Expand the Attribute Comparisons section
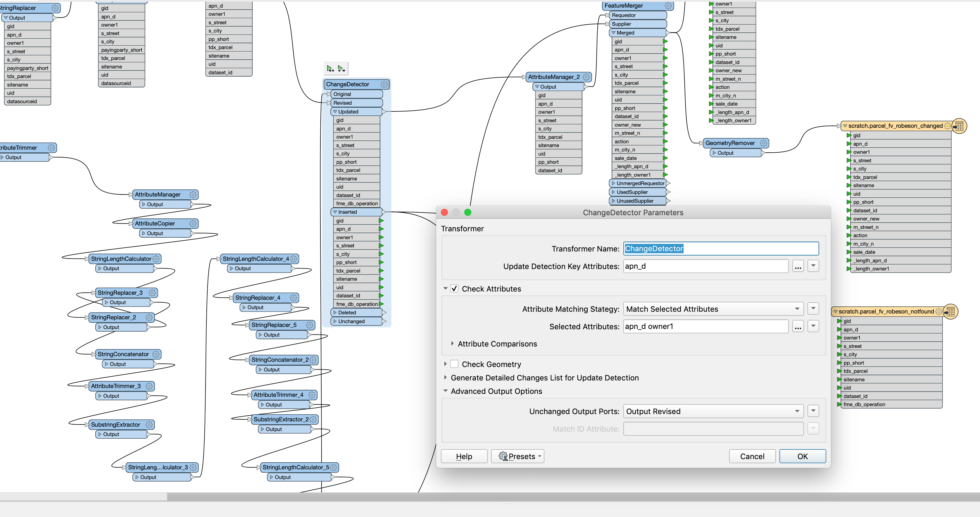Viewport: 980px width, 517px height. (452, 344)
